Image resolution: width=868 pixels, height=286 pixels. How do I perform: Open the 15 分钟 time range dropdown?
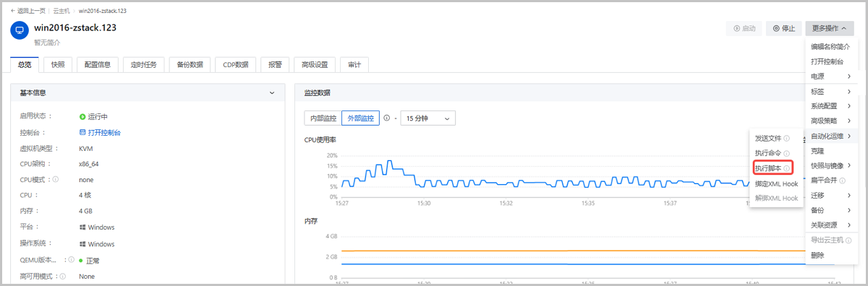pos(427,118)
